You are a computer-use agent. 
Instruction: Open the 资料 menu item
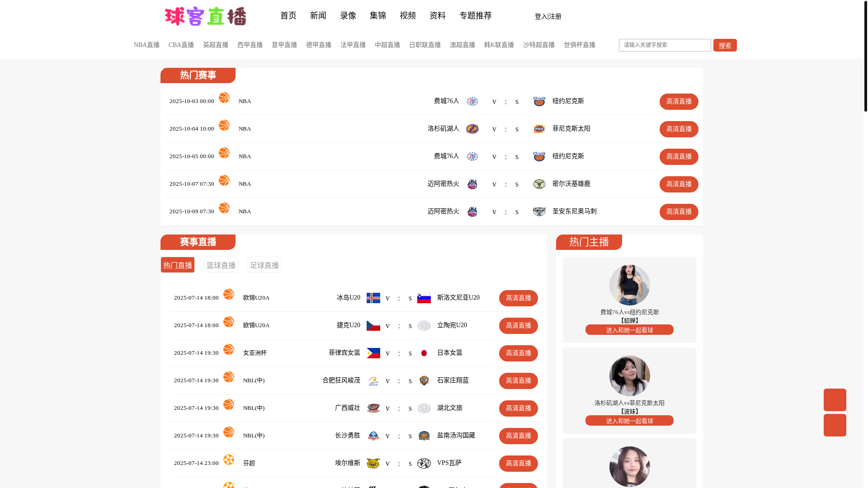click(438, 16)
